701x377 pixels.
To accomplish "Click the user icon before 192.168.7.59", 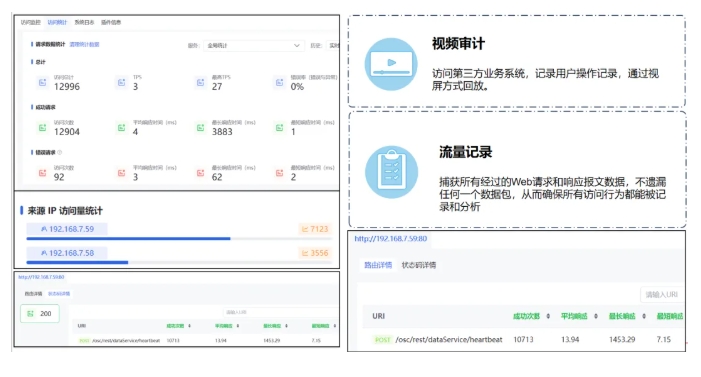I will click(44, 229).
